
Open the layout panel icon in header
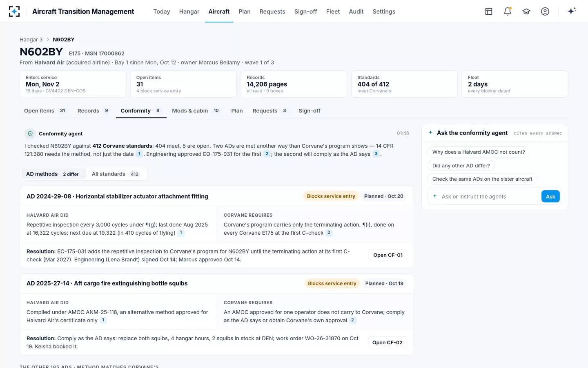tap(489, 11)
